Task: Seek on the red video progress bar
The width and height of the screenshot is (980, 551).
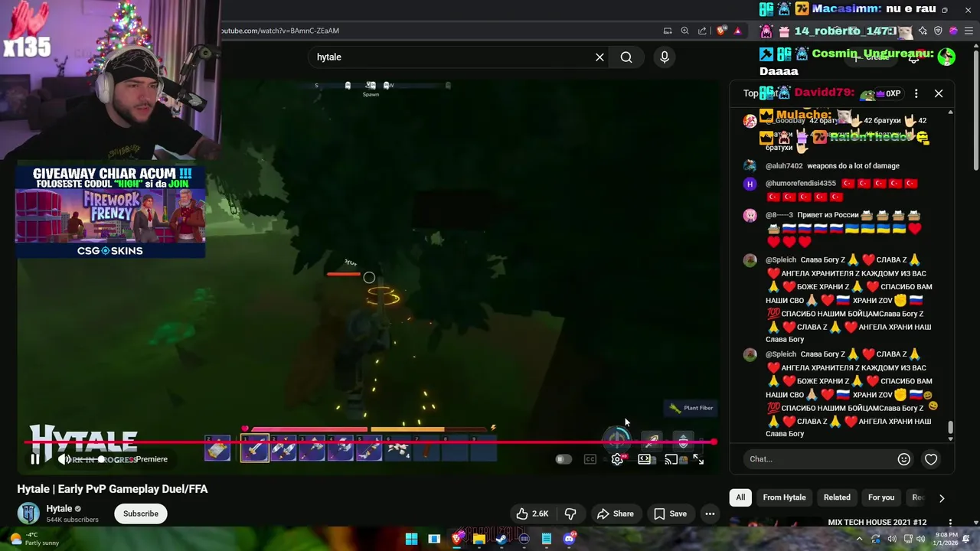Action: [x=370, y=442]
